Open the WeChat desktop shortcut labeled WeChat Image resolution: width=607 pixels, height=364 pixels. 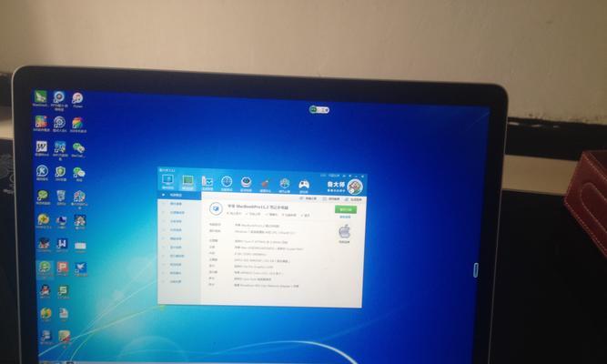(78, 147)
